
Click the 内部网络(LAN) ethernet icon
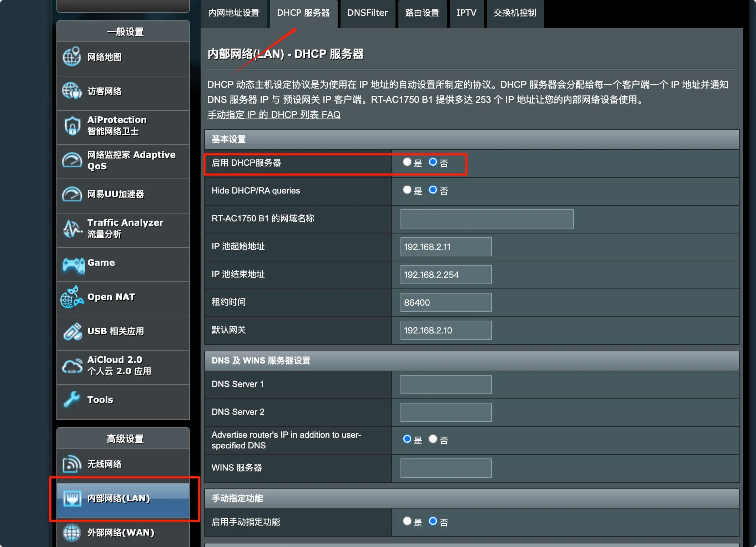click(72, 498)
